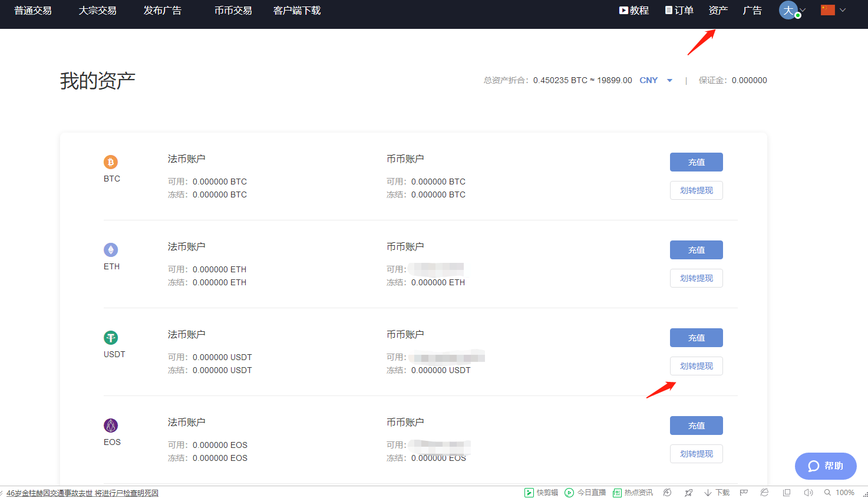Open the 教程 tutorial video link
868x498 pixels.
[x=634, y=11]
